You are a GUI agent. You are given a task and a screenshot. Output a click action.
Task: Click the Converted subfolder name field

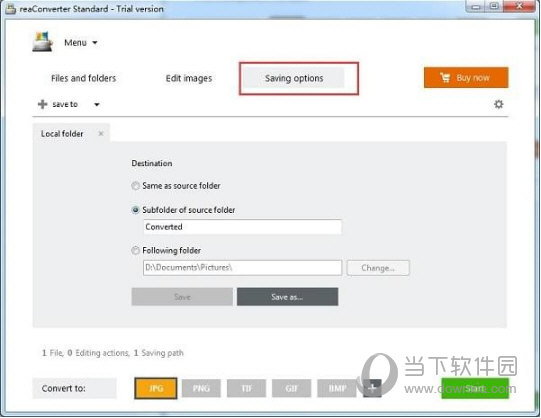[243, 227]
